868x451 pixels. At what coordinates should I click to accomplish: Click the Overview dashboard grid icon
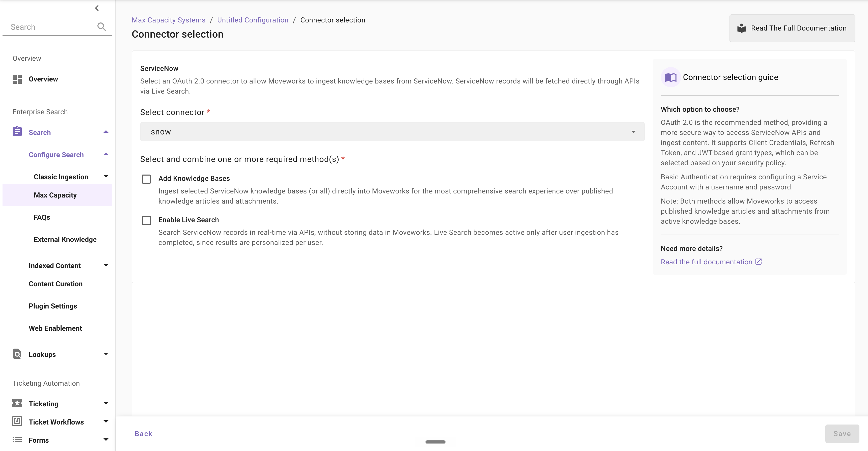[17, 79]
